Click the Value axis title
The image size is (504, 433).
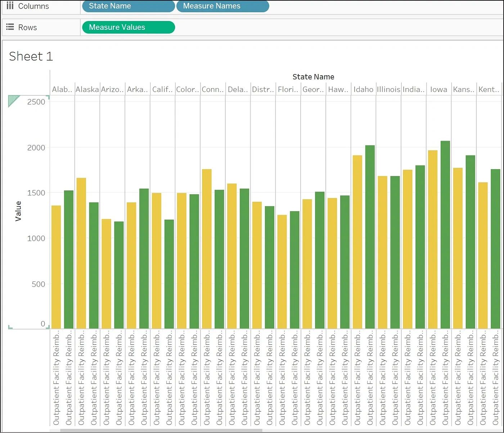pyautogui.click(x=18, y=211)
